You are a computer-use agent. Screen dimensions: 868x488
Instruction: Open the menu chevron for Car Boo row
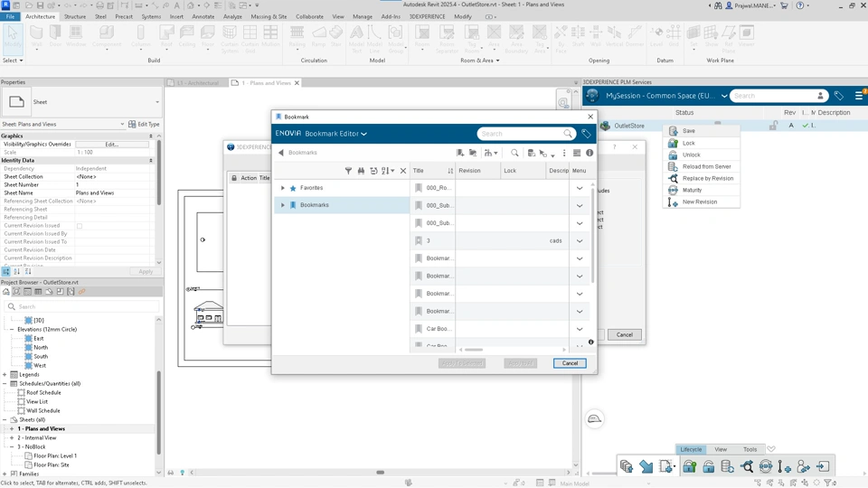[x=580, y=329]
